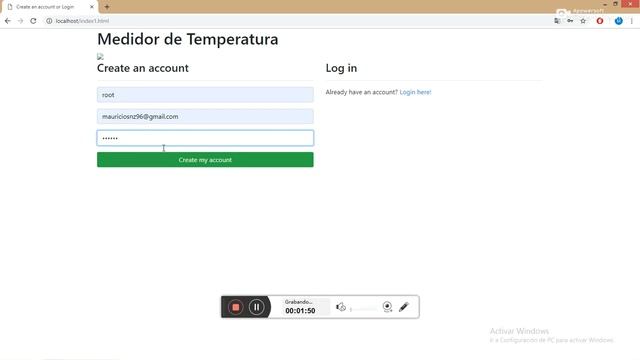Open the pencil annotation tool in recorder
640x360 pixels.
point(404,307)
